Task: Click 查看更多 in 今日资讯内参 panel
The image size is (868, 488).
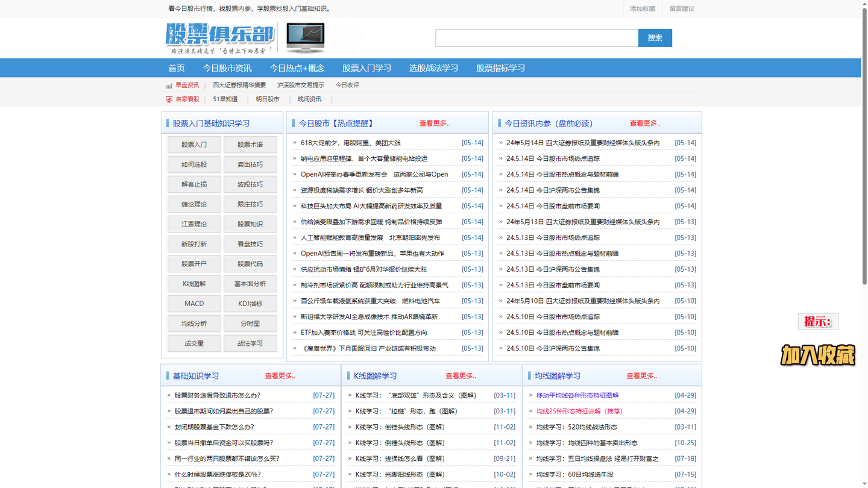Action: (x=645, y=124)
